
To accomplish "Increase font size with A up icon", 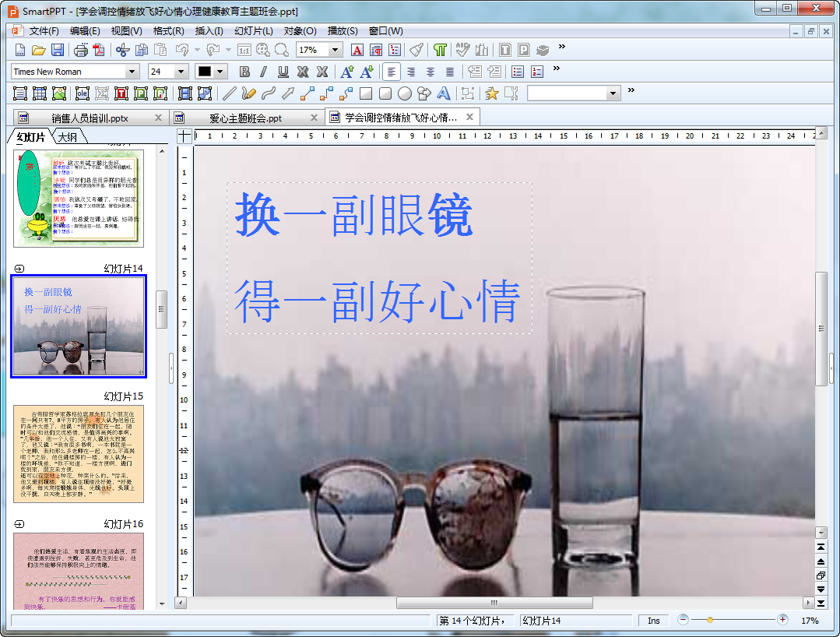I will click(347, 72).
